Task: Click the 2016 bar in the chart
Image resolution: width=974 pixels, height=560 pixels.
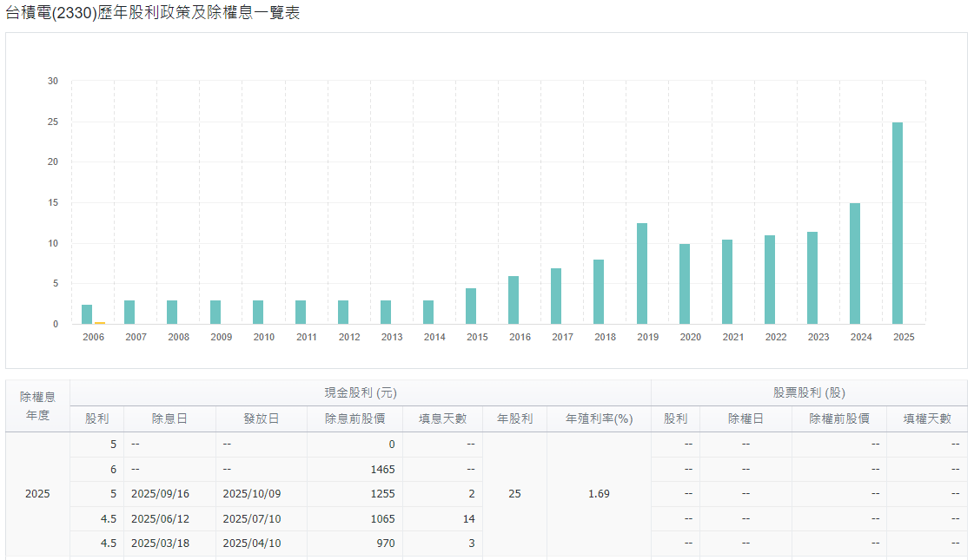Action: pyautogui.click(x=514, y=300)
